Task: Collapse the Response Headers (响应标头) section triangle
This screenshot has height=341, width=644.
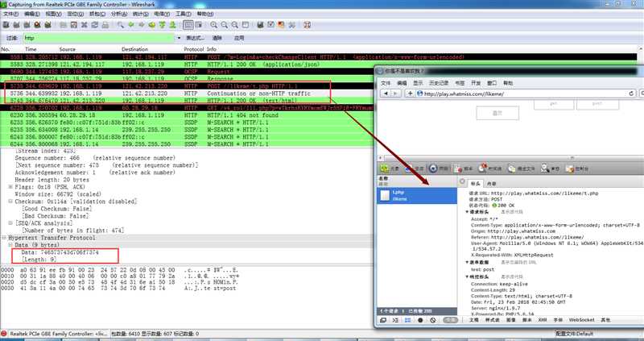Action: click(468, 277)
